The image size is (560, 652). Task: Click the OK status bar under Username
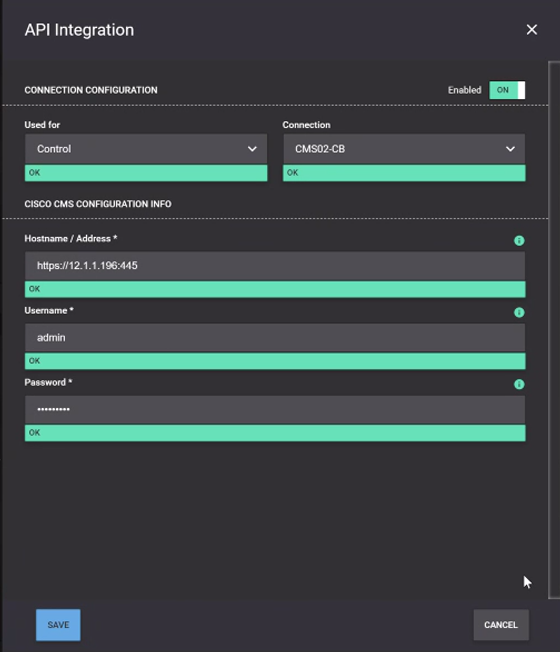275,361
